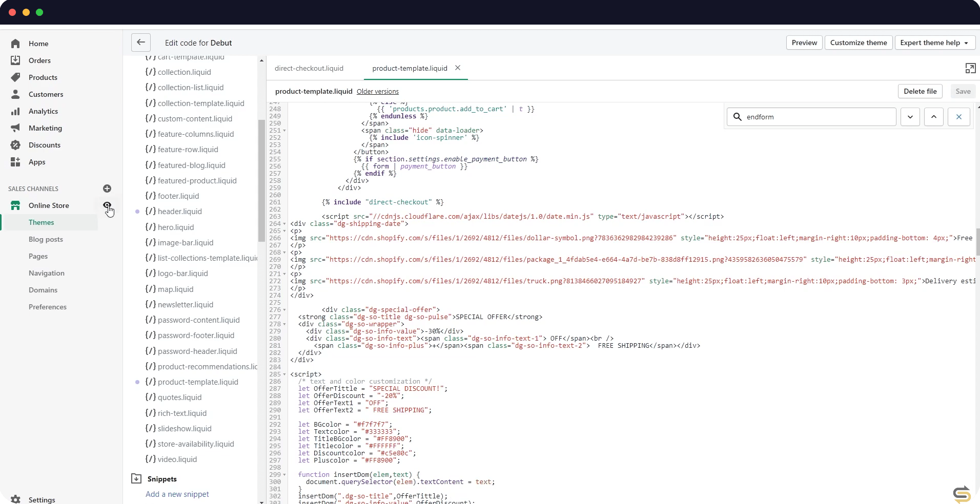Open store-availability.liquid file
This screenshot has height=504, width=980.
click(196, 444)
